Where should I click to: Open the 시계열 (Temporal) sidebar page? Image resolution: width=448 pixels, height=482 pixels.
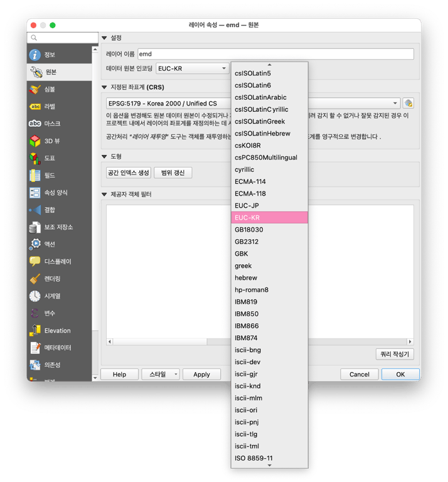(x=60, y=296)
